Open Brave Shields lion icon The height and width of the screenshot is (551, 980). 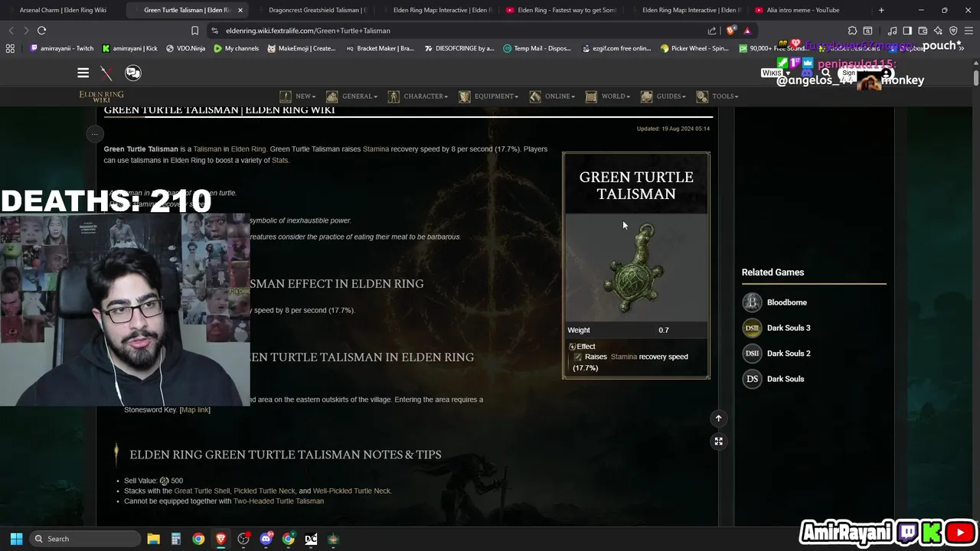tap(731, 31)
